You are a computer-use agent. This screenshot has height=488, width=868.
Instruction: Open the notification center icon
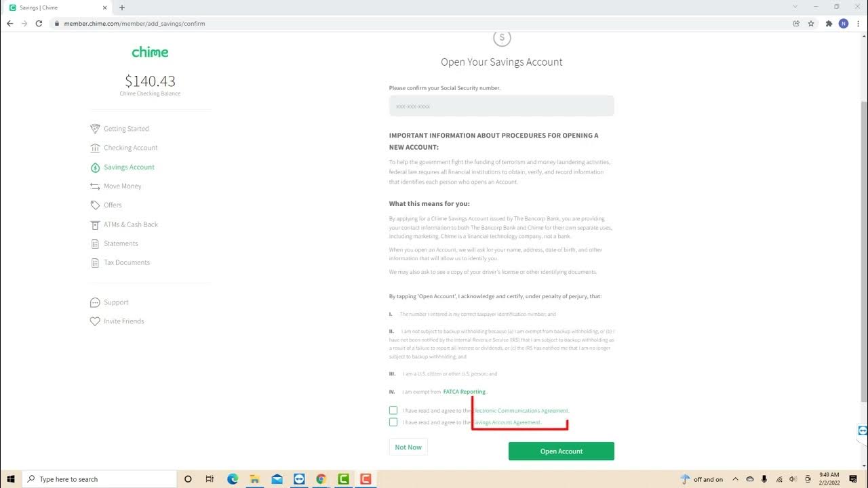tap(853, 479)
